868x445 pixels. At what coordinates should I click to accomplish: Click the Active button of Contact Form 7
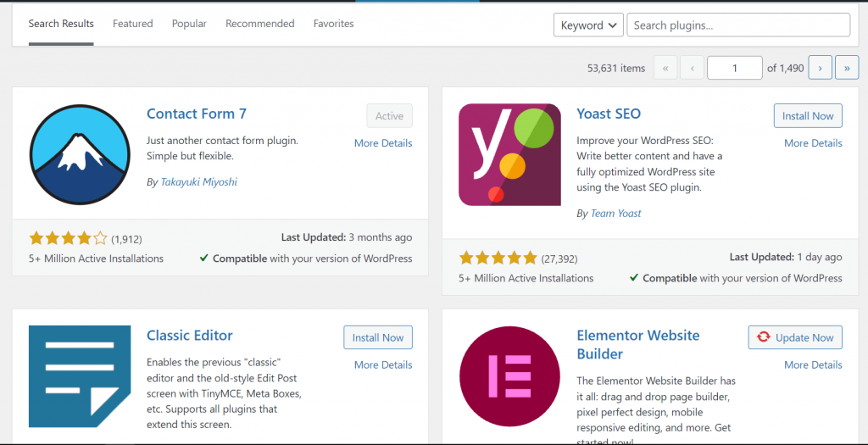389,115
